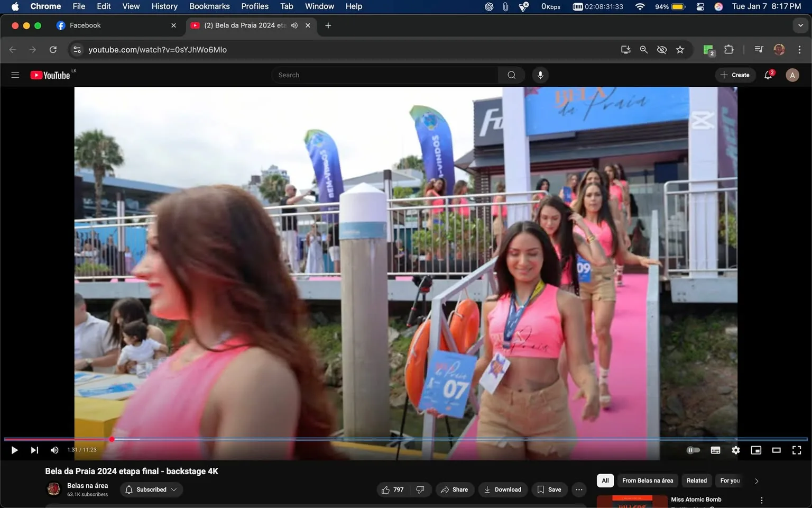Enter fullscreen with the player icon

(x=796, y=450)
